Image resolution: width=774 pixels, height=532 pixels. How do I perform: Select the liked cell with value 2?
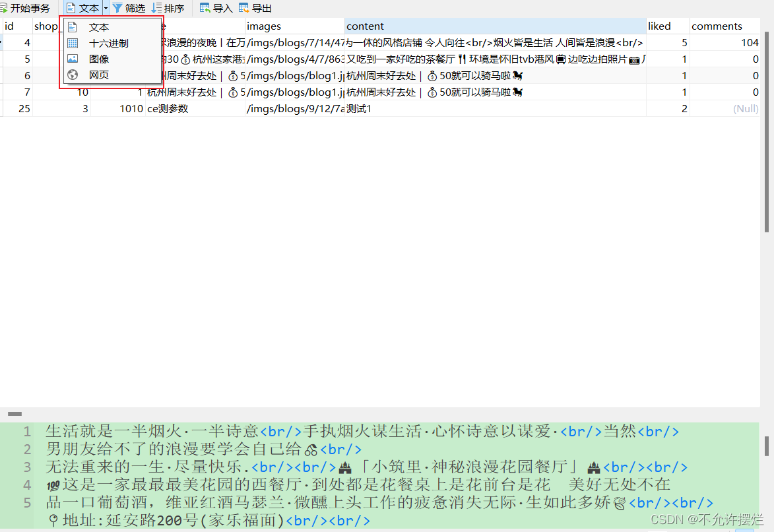pyautogui.click(x=668, y=109)
